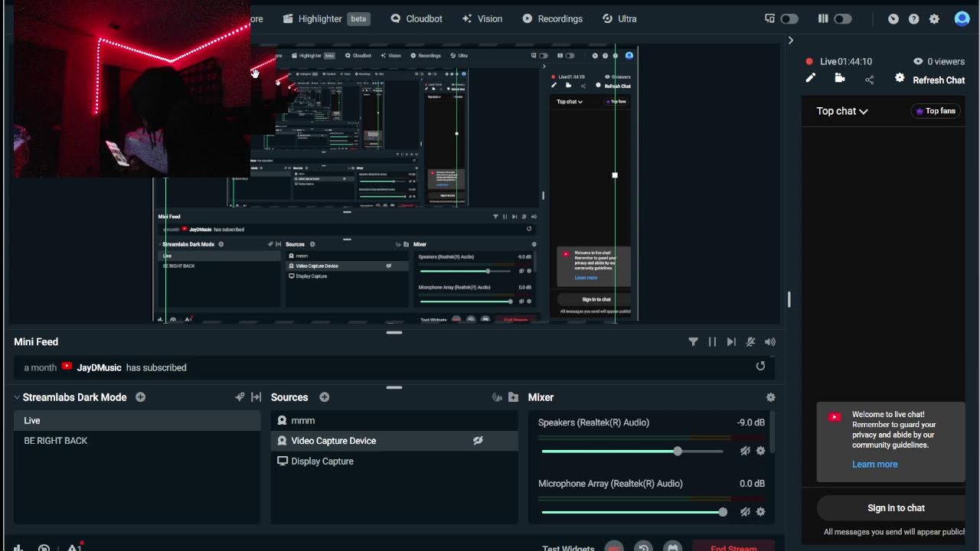Toggle visibility of Video Capture Device source

tap(478, 441)
